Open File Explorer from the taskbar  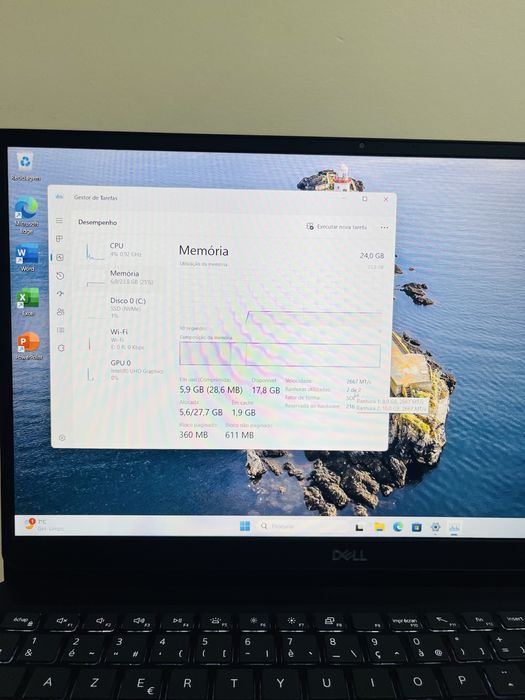coord(379,527)
